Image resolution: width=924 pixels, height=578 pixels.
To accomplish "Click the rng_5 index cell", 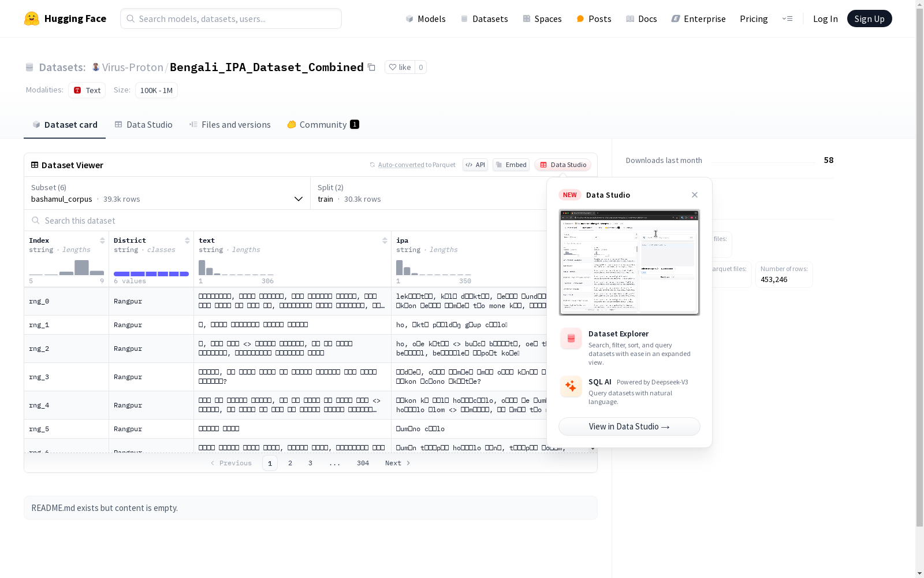I will click(66, 429).
